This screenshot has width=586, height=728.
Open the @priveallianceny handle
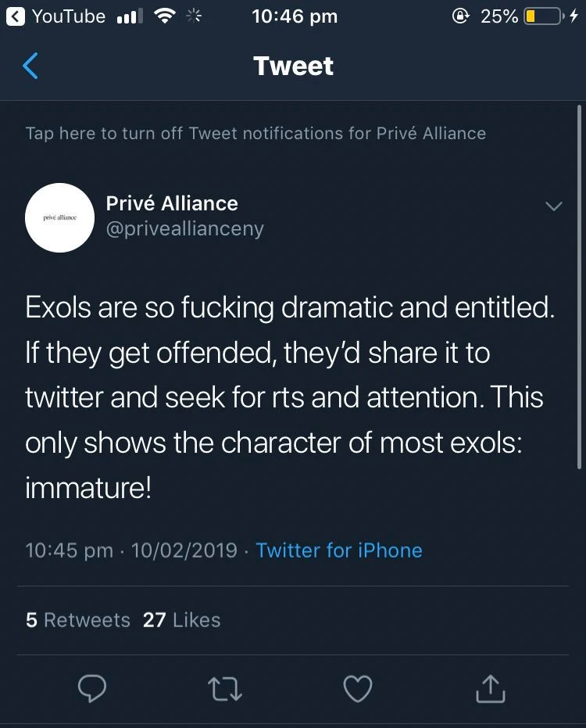[185, 229]
